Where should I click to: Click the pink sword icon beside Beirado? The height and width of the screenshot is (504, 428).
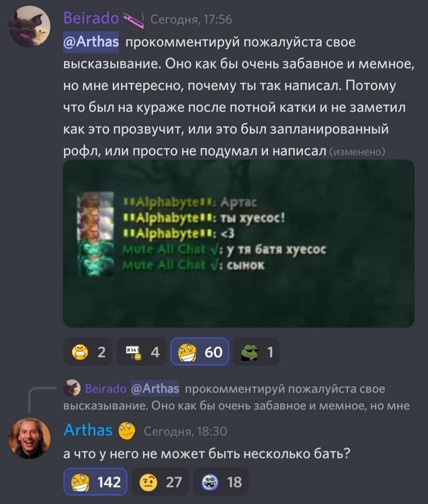134,20
